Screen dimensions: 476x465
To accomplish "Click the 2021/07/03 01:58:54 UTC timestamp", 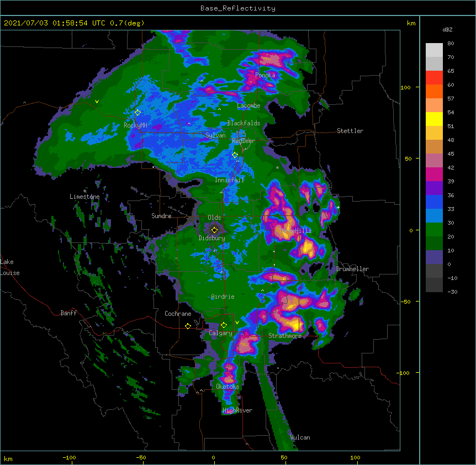I will [54, 23].
